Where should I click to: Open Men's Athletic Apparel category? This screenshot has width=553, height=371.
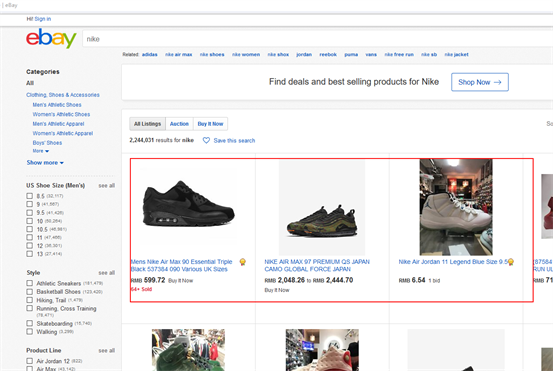click(58, 124)
